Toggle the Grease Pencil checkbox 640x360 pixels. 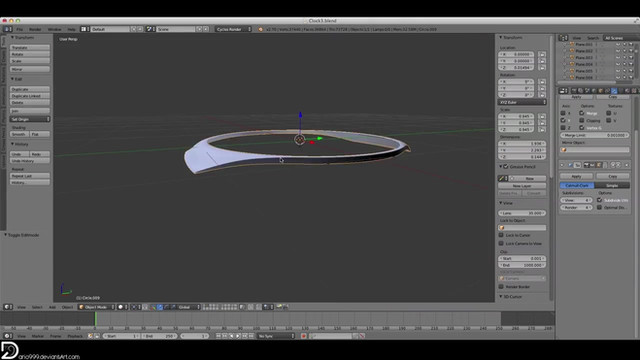tap(506, 167)
